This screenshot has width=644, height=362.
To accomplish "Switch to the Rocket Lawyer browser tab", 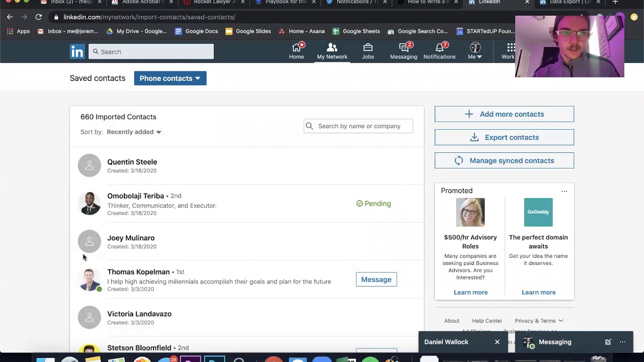I will (214, 2).
